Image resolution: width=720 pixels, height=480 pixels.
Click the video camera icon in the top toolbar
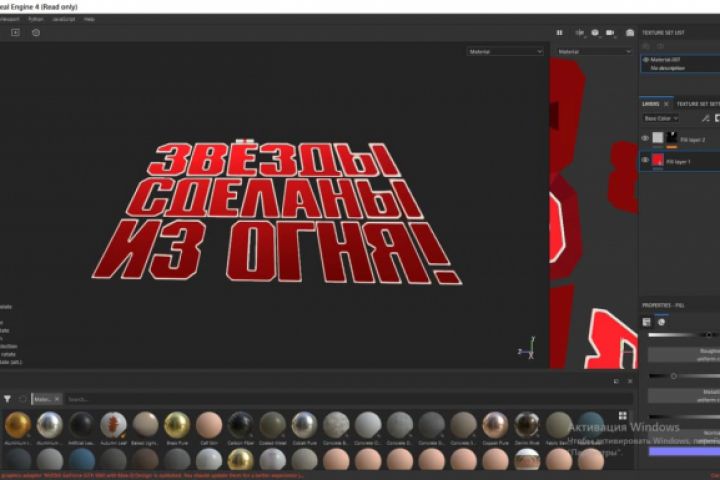tap(610, 33)
